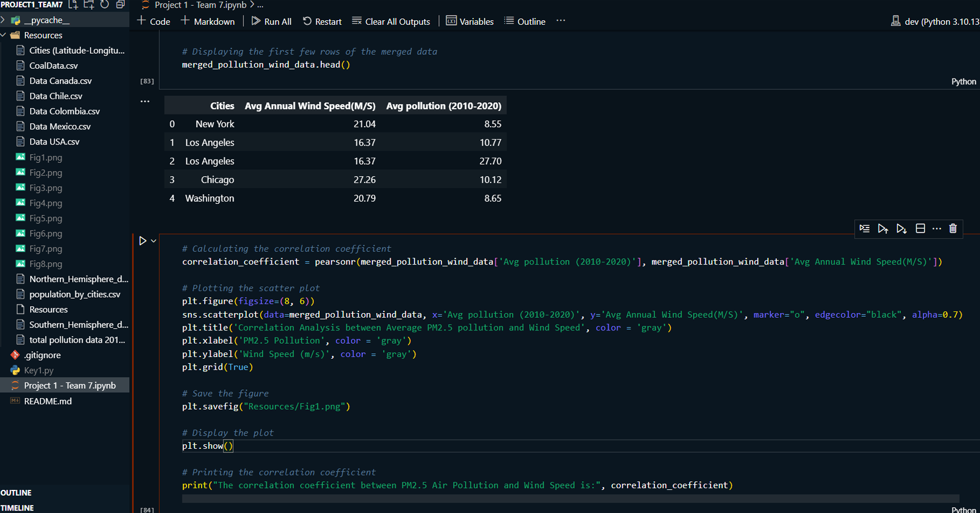Collapse the Resources folder
Screen dimensions: 980x513
4,35
